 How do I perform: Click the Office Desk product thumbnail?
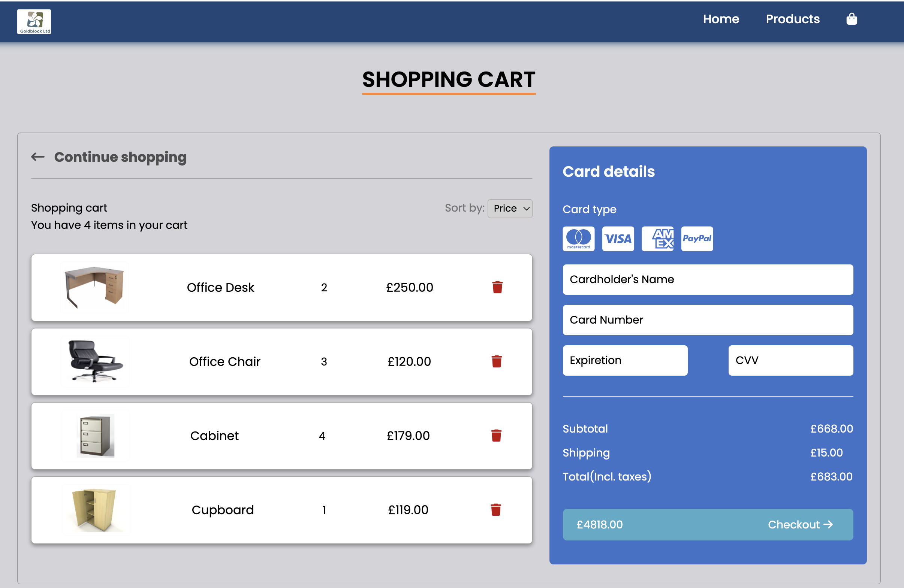click(94, 287)
